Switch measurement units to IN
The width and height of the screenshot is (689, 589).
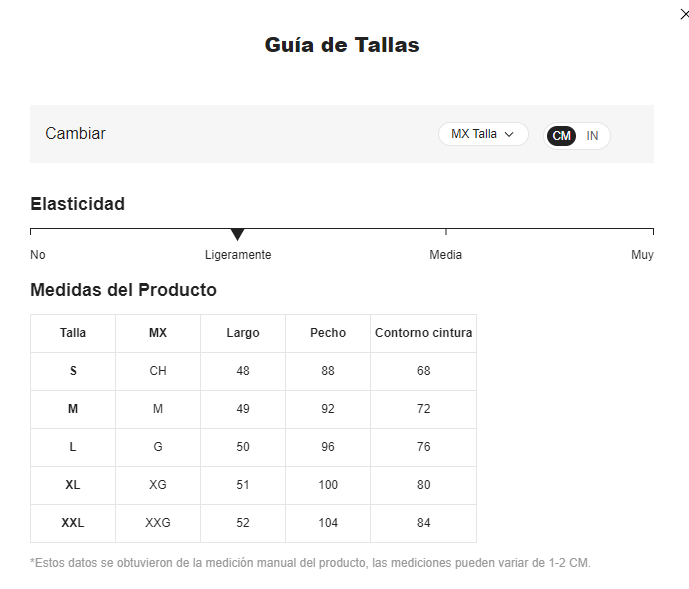(592, 136)
